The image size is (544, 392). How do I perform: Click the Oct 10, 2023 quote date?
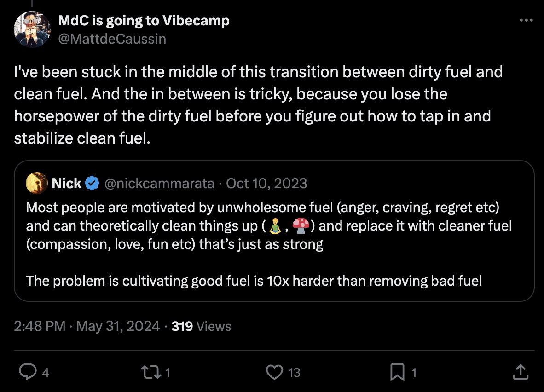tap(266, 184)
